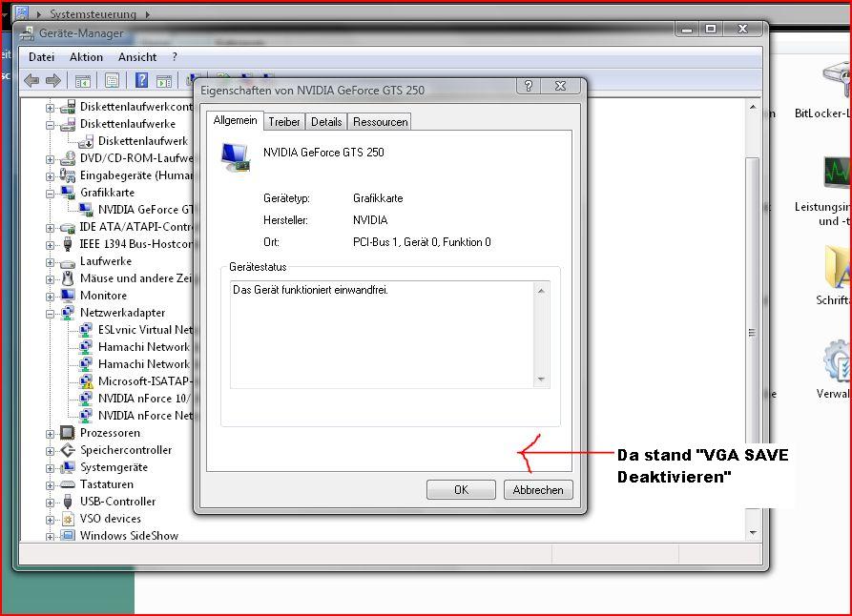
Task: Expand the Prozessoren node
Action: (50, 434)
